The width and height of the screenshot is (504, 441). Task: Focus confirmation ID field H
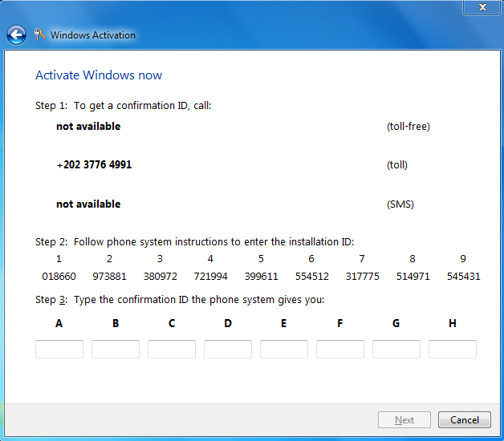click(x=453, y=349)
